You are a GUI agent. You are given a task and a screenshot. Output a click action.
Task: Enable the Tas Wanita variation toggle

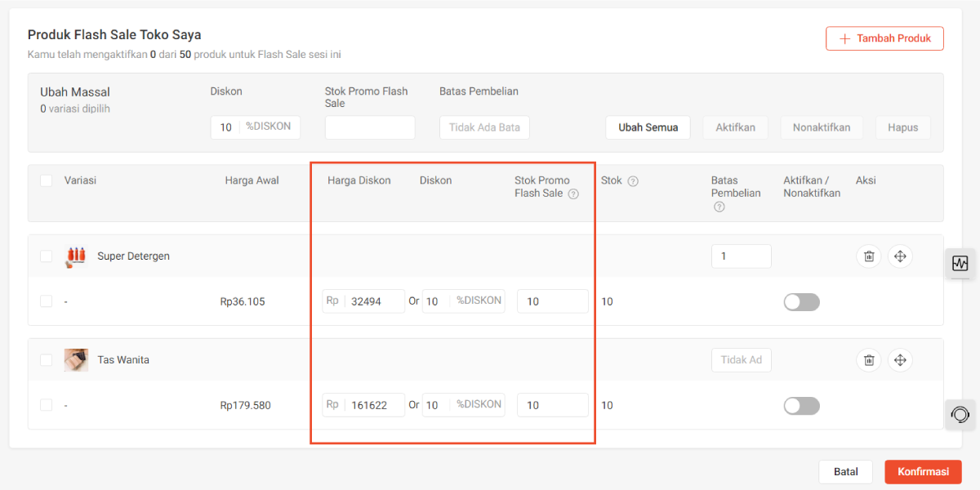[x=801, y=406]
